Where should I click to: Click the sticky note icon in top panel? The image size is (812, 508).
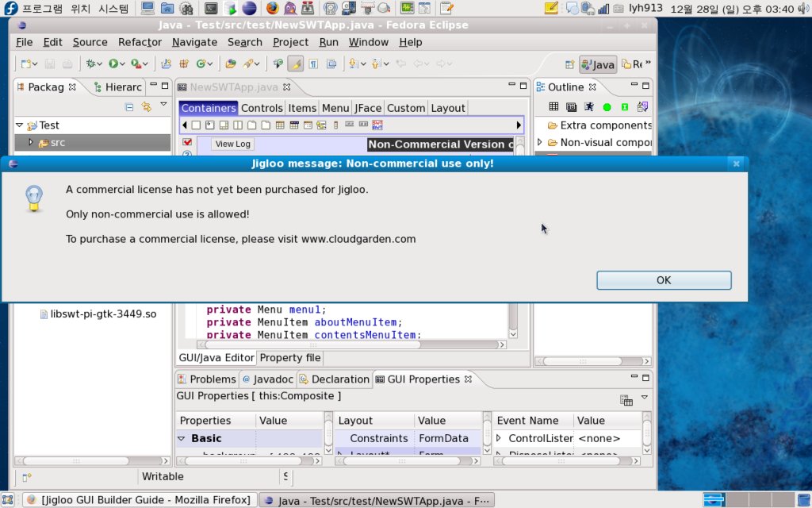tap(550, 8)
